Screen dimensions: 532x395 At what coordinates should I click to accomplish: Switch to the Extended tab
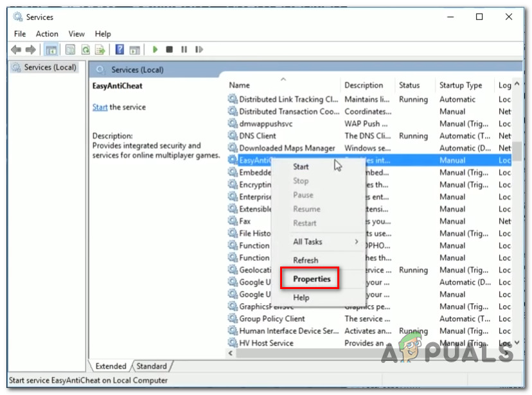pos(111,366)
